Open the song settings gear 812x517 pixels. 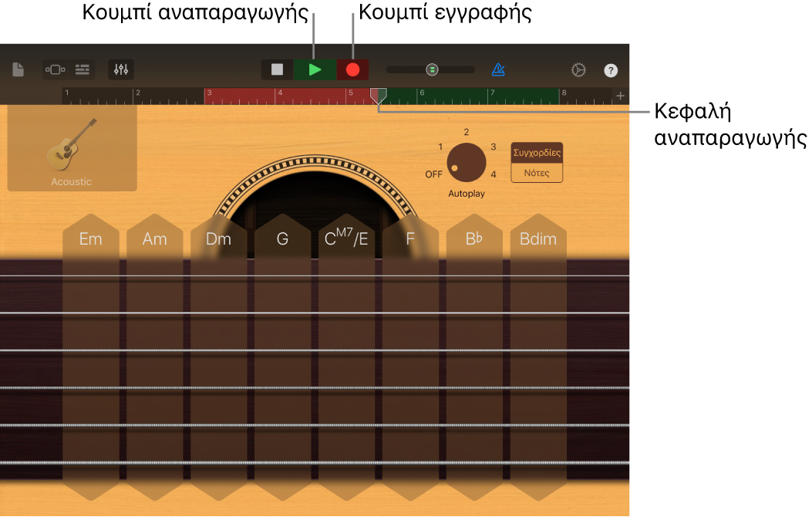pyautogui.click(x=578, y=69)
